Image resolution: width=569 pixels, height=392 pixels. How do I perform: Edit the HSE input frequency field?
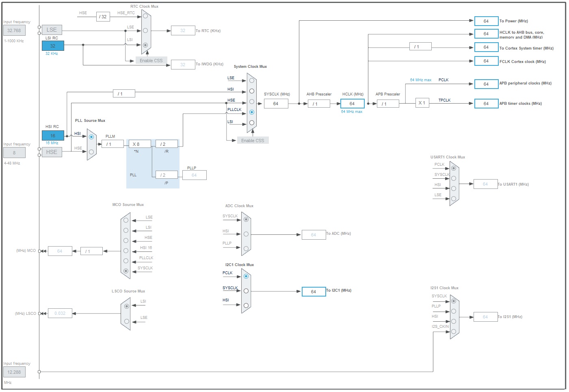(x=14, y=153)
